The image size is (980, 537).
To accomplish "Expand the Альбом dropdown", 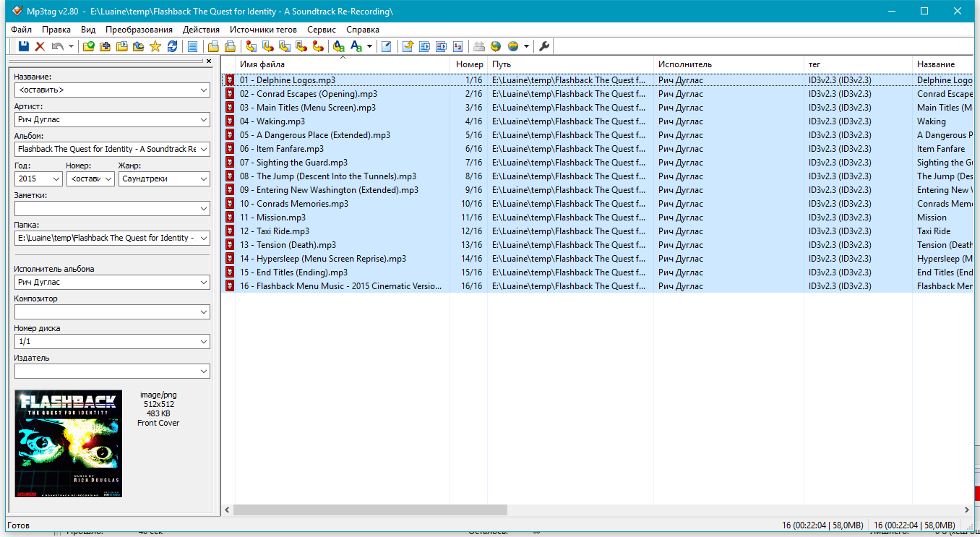I will [203, 150].
